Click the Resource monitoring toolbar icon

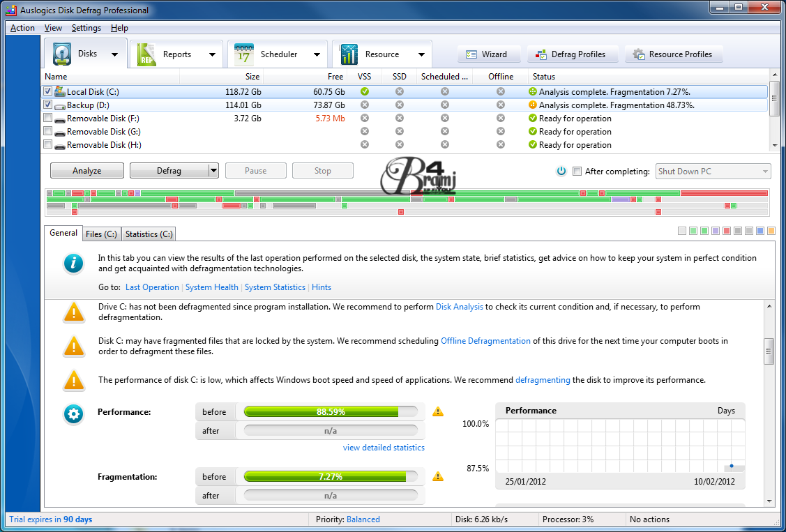point(349,53)
